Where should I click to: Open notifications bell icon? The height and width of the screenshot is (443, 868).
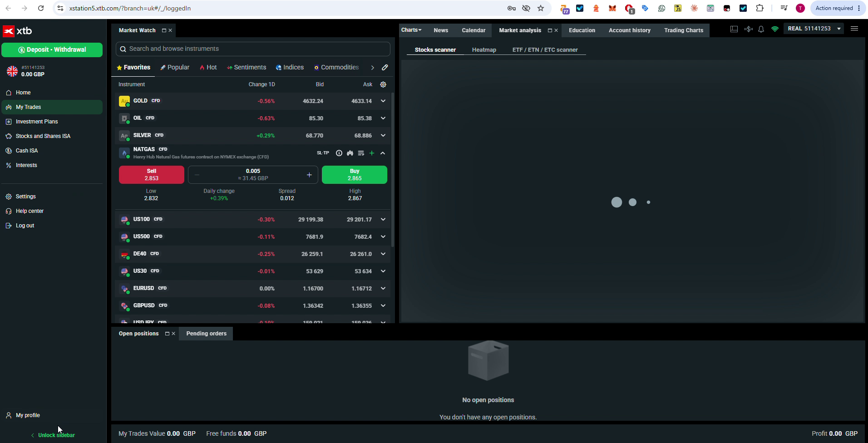click(761, 29)
